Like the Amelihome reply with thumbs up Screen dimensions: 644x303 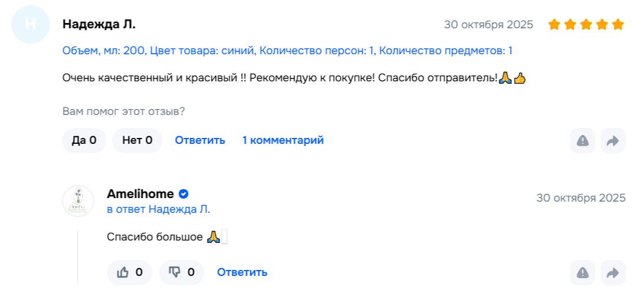coord(130,272)
